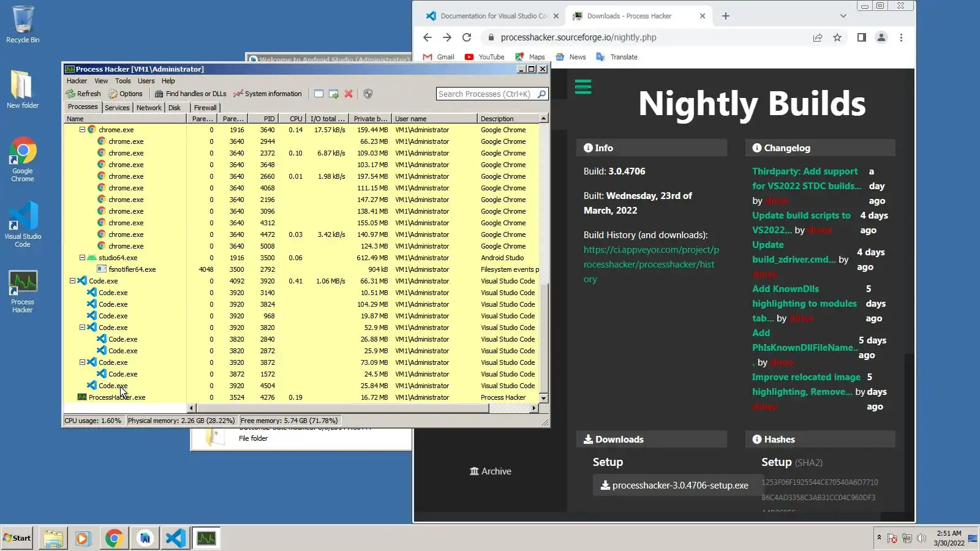The image size is (980, 551).
Task: Click the File Explorer taskbar icon
Action: coord(53,538)
